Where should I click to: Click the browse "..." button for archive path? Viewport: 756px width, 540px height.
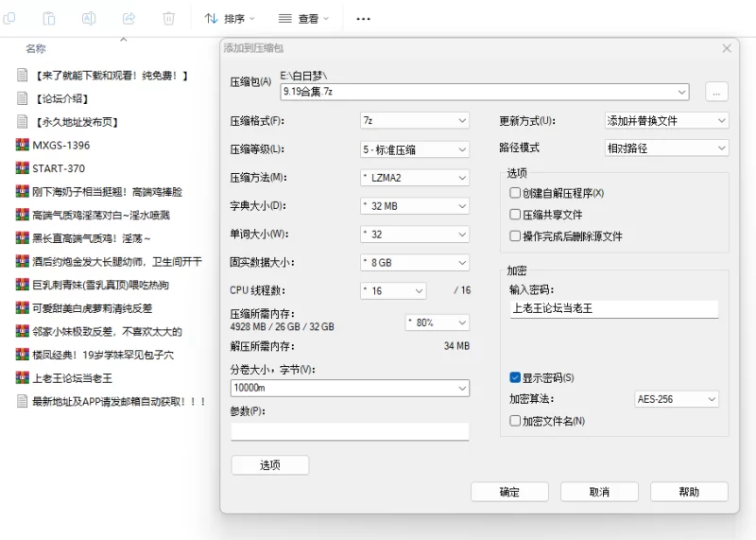716,92
